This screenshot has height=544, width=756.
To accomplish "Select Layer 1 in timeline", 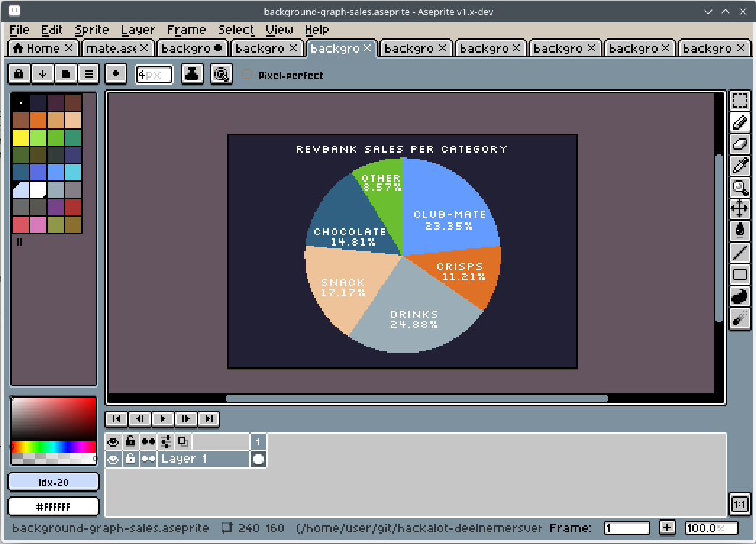I will (x=203, y=459).
